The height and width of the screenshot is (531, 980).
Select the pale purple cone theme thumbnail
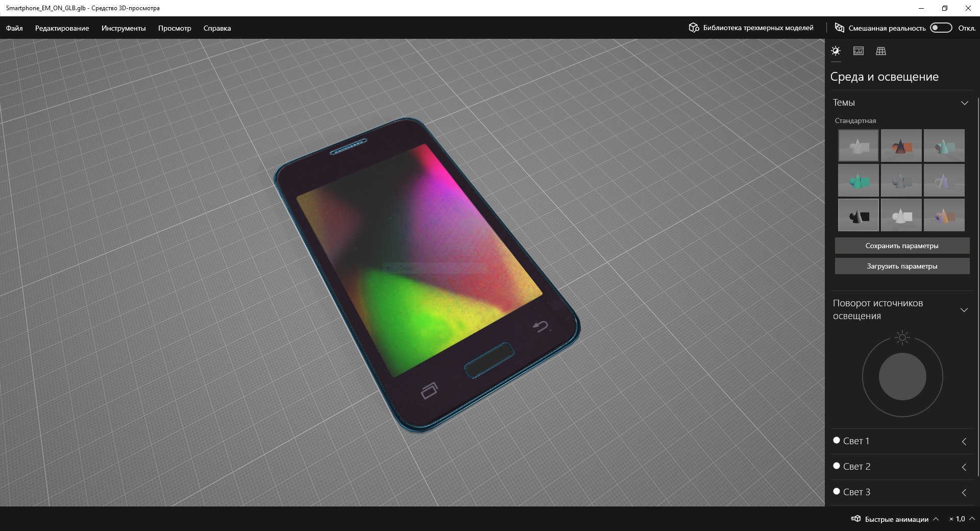[x=944, y=180]
